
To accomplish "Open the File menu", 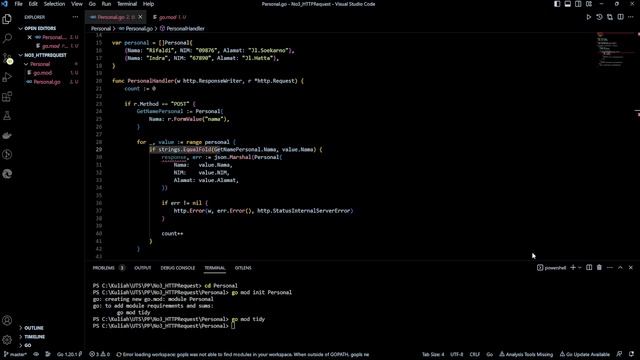I will pos(18,4).
